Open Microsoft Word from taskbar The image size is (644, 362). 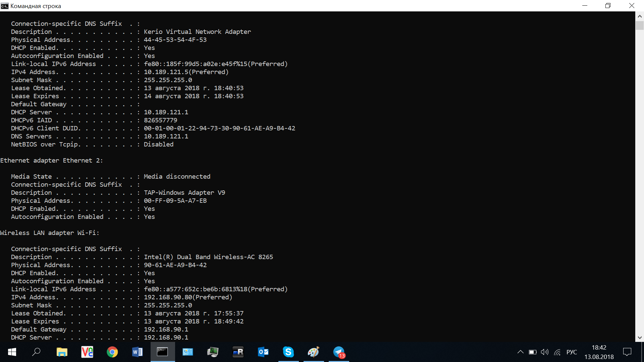click(x=138, y=352)
